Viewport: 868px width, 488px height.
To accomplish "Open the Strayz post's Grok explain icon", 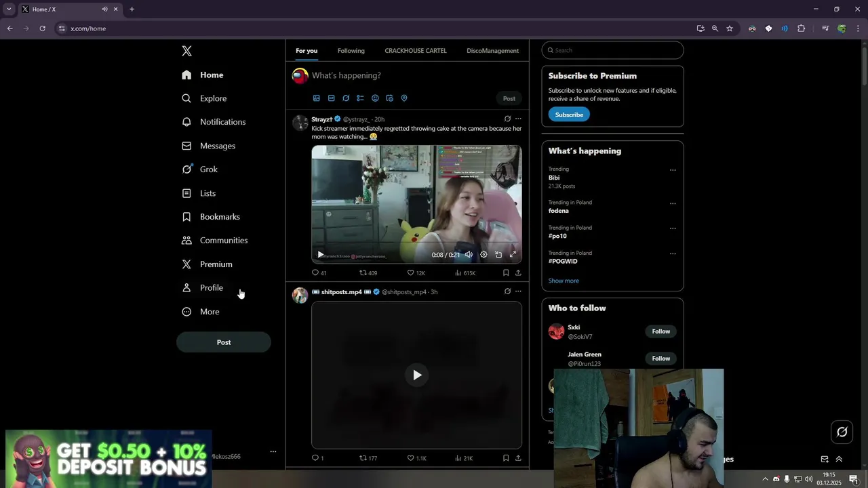I will [x=507, y=119].
